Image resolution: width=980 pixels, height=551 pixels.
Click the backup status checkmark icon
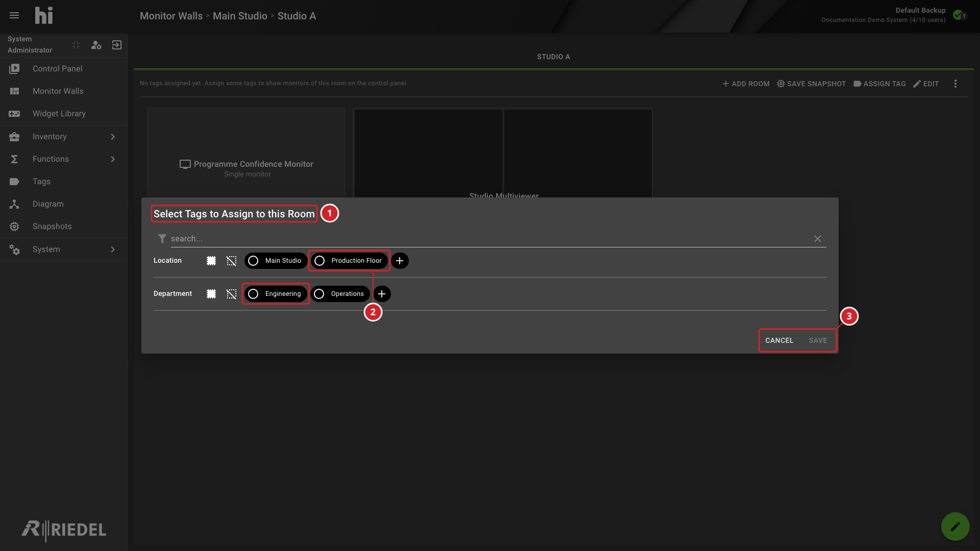[x=958, y=15]
